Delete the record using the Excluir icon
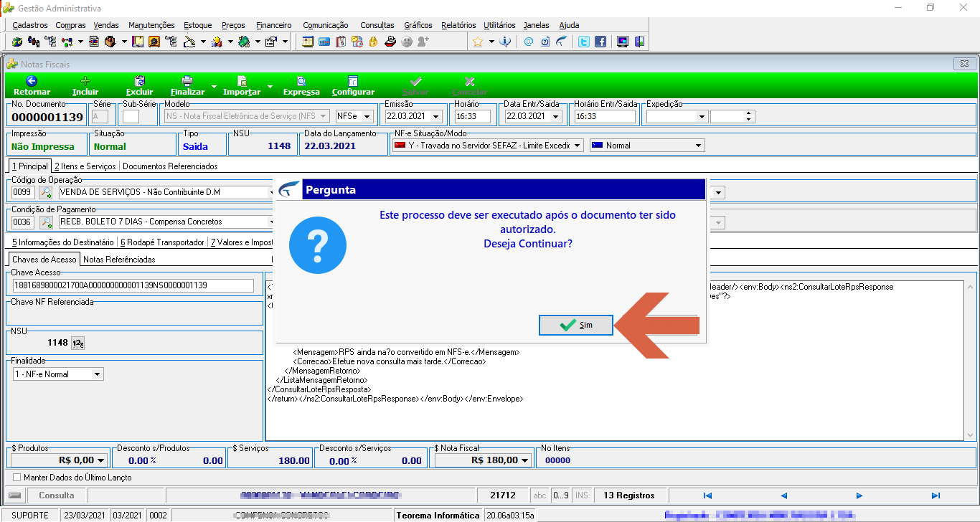The height and width of the screenshot is (522, 980). pos(140,81)
